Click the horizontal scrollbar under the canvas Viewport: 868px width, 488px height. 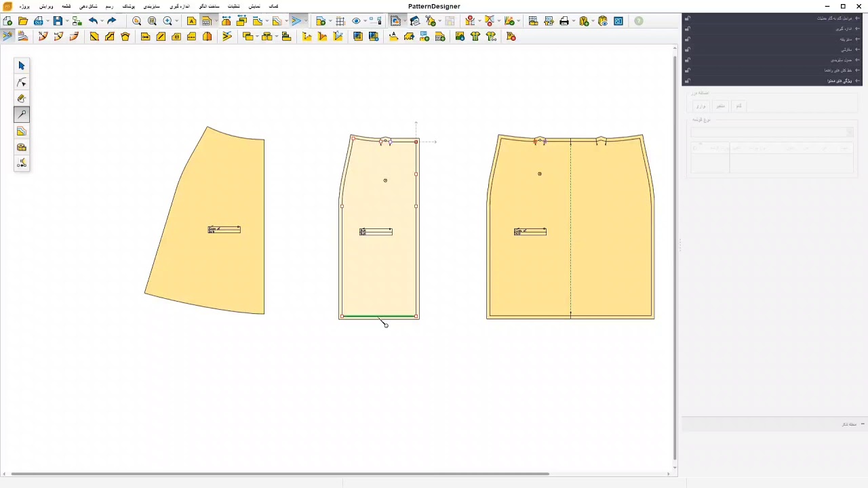(279, 474)
